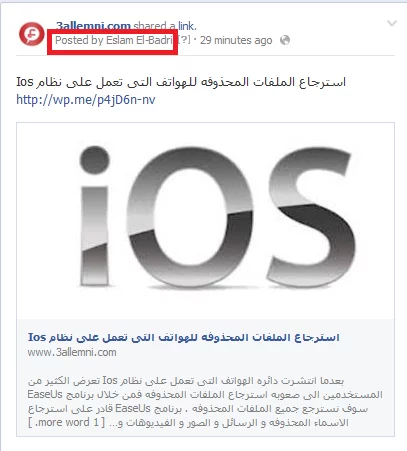Click the letter 'S' in the iOS logo
The width and height of the screenshot is (407, 451).
pos(310,217)
